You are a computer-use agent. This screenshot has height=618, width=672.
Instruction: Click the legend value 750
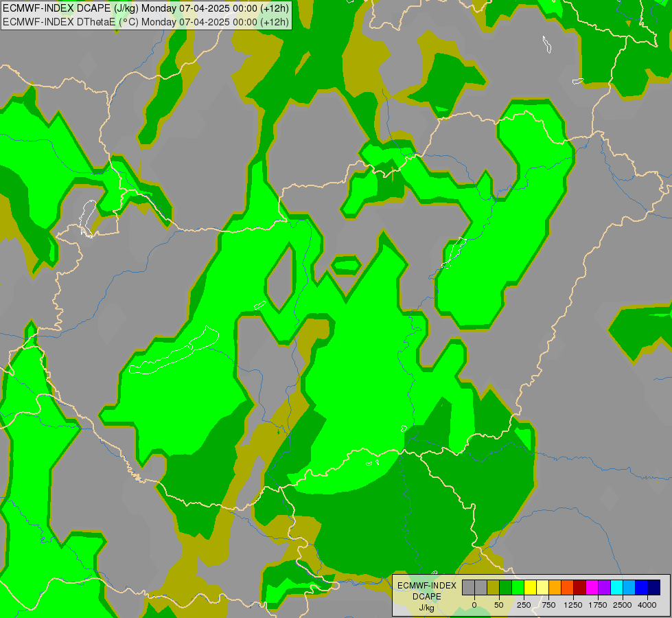pos(548,605)
